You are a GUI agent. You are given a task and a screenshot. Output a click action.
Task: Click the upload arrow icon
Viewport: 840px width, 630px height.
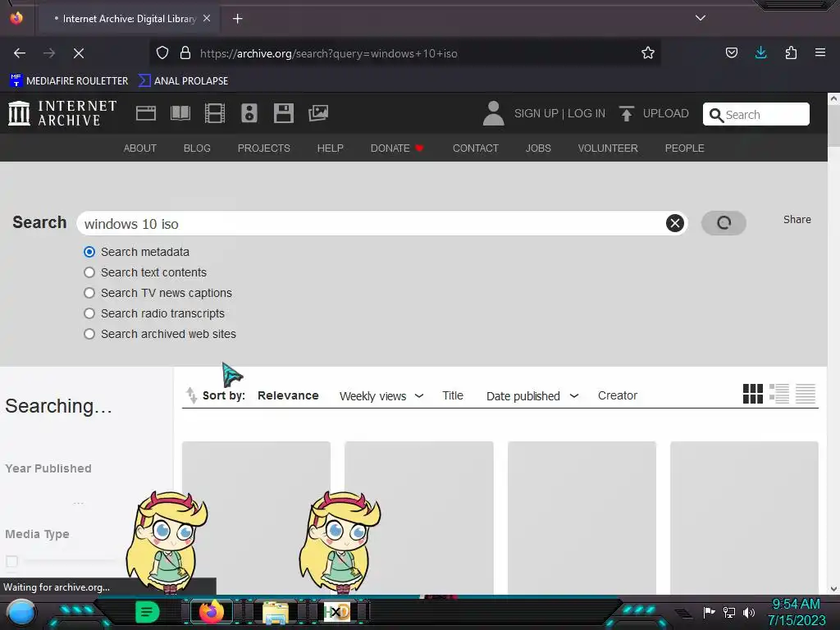(626, 113)
